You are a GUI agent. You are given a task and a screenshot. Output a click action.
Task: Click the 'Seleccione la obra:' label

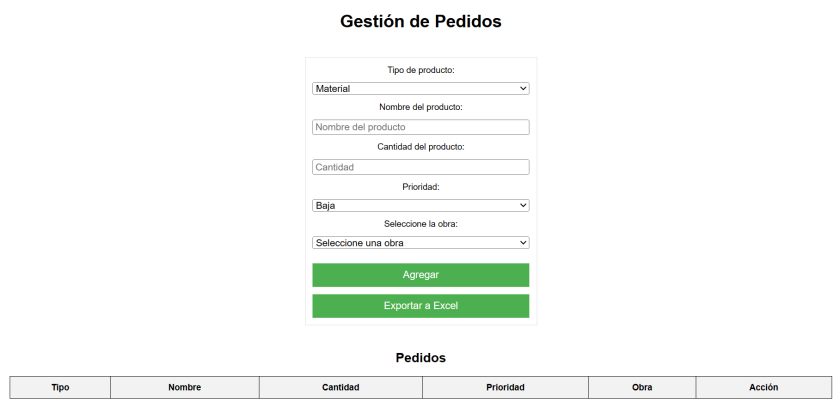(x=420, y=224)
